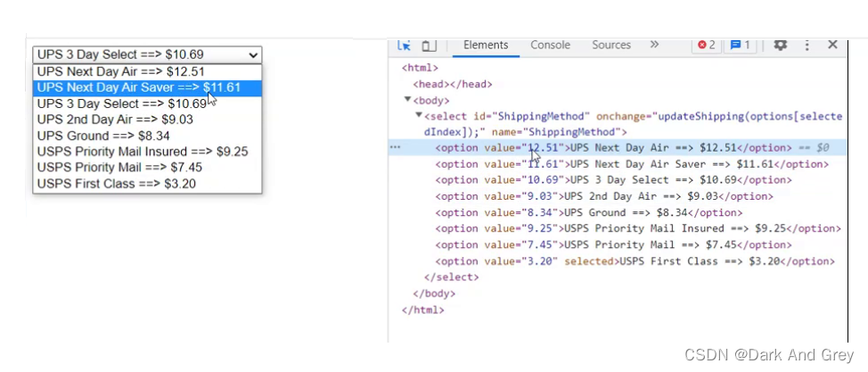Choose UPS Ground $8.34 option

147,136
